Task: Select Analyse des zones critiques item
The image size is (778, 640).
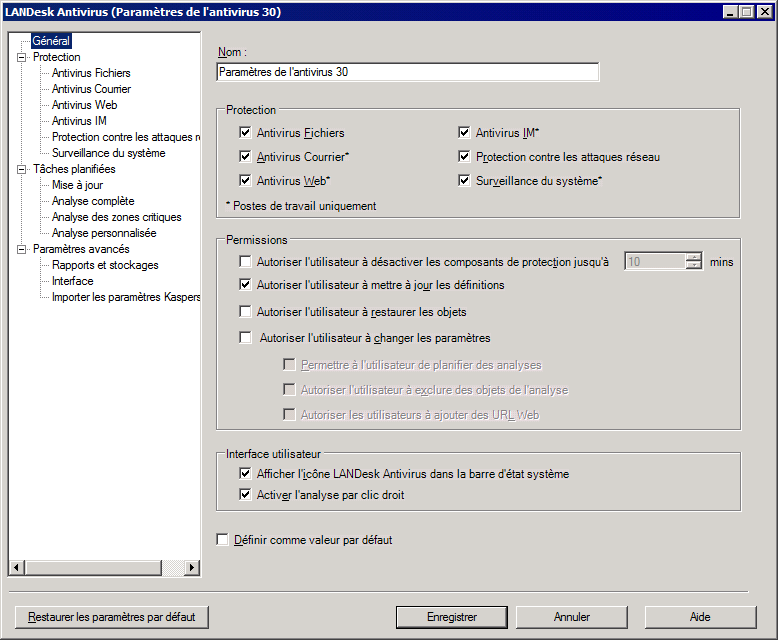Action: click(x=117, y=217)
